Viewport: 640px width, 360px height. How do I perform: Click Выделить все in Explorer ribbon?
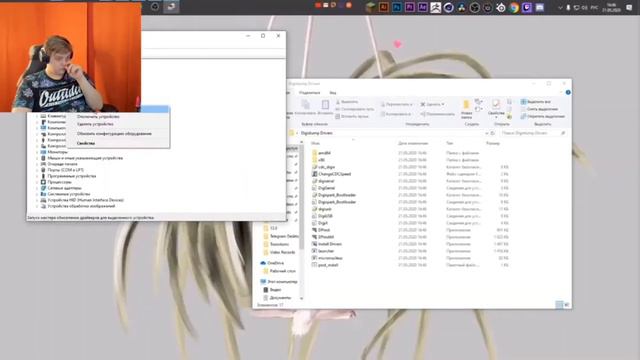pyautogui.click(x=536, y=102)
